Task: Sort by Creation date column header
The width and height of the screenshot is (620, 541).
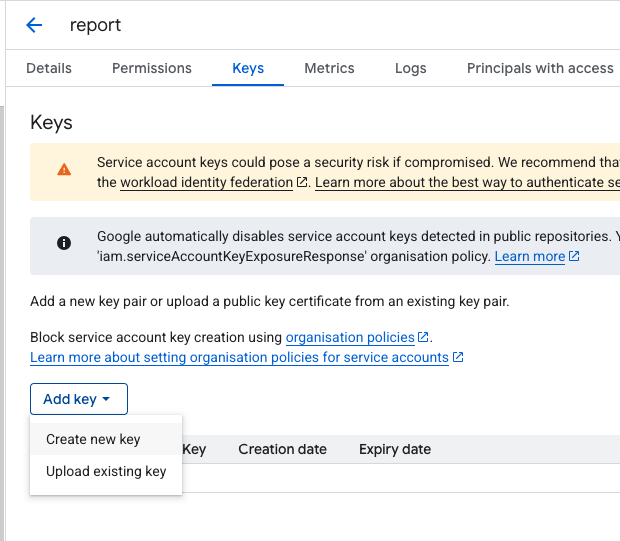Action: pos(282,449)
